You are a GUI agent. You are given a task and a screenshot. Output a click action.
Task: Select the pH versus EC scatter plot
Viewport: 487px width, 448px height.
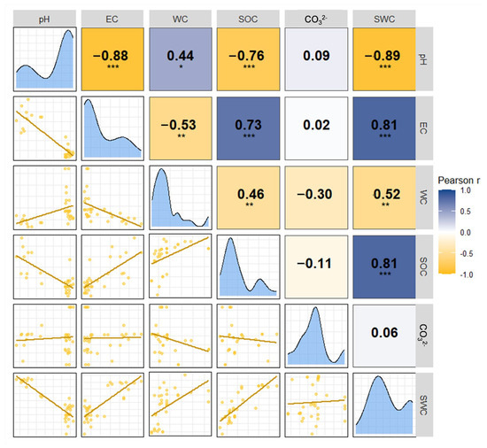point(45,128)
